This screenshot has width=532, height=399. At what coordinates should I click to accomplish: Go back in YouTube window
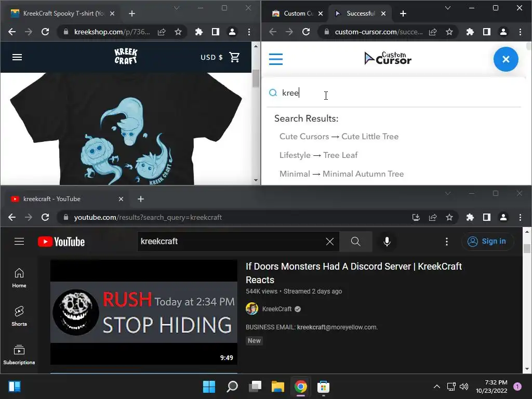(x=12, y=217)
